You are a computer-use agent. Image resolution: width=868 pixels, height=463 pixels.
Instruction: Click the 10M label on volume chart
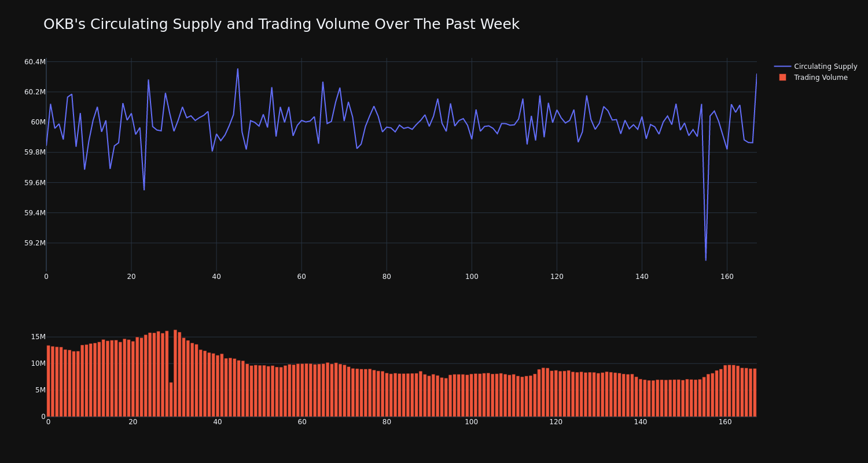point(38,363)
